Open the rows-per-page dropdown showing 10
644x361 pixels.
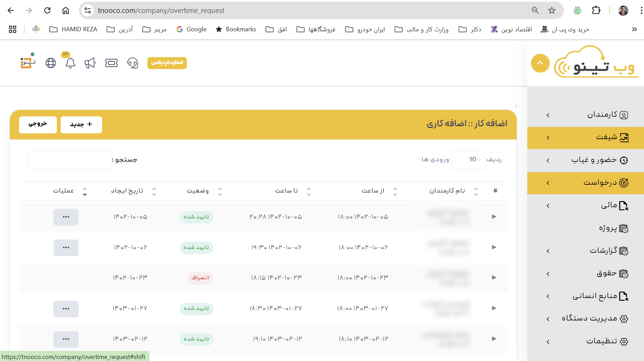click(x=468, y=160)
